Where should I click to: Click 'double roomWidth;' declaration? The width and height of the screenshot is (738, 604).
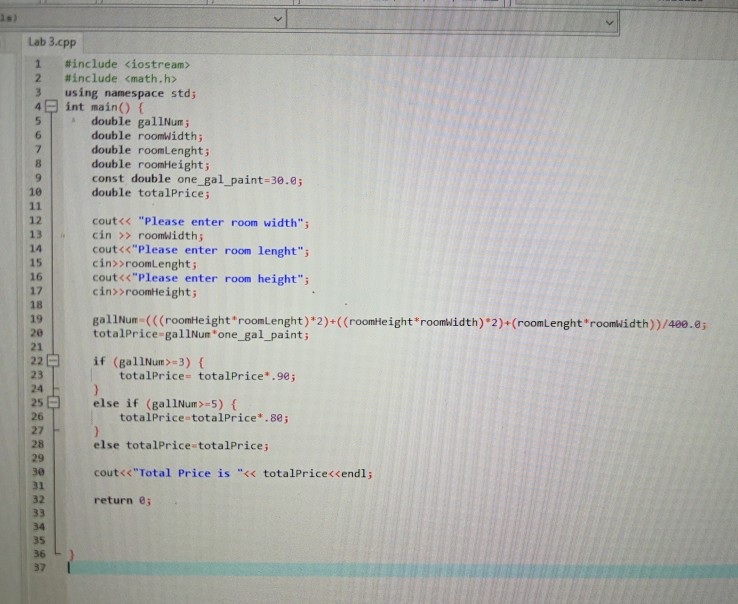[147, 136]
